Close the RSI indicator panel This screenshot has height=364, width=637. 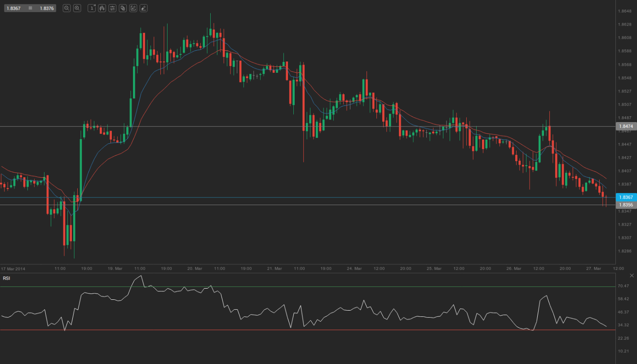(x=632, y=275)
